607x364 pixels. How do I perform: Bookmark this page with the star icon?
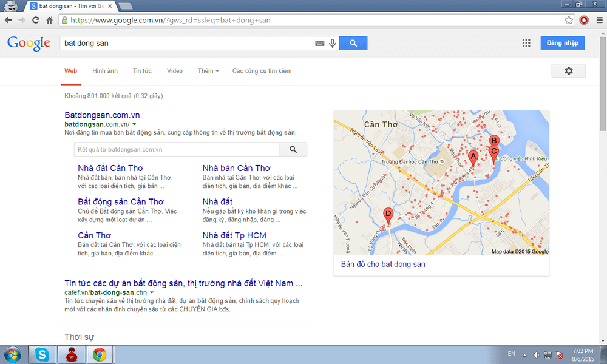pyautogui.click(x=568, y=20)
